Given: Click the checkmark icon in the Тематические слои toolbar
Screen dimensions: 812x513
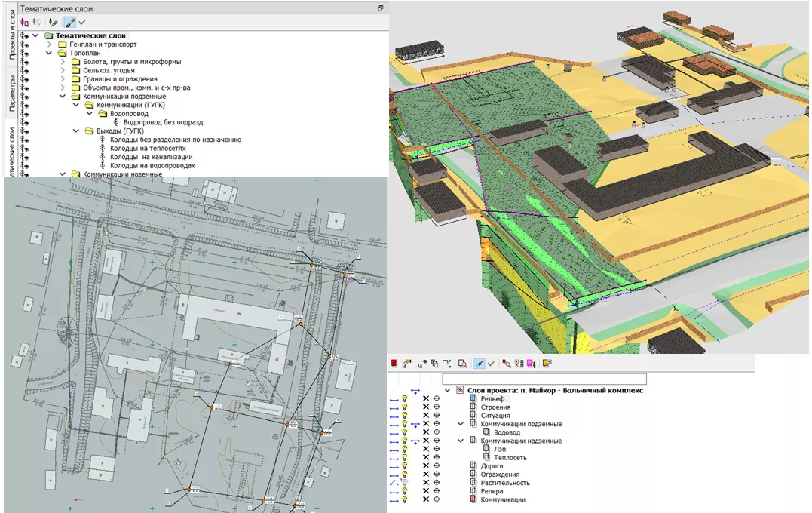Looking at the screenshot, I should (x=81, y=23).
